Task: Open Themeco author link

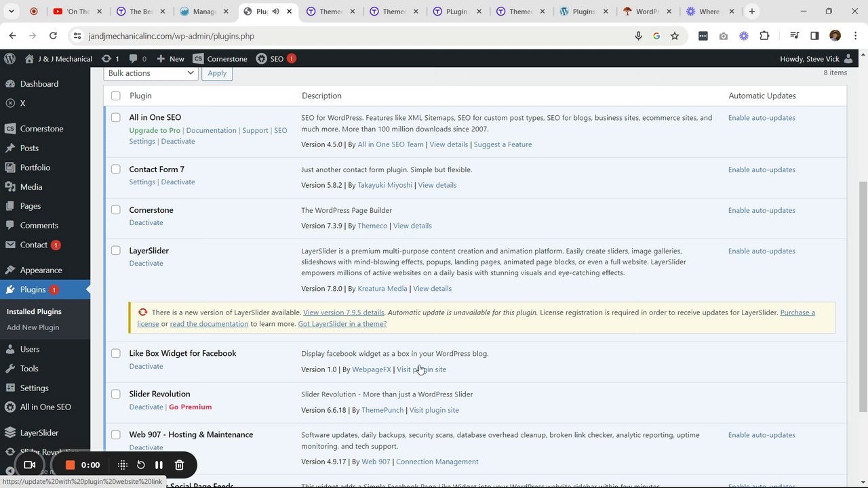Action: [x=372, y=226]
